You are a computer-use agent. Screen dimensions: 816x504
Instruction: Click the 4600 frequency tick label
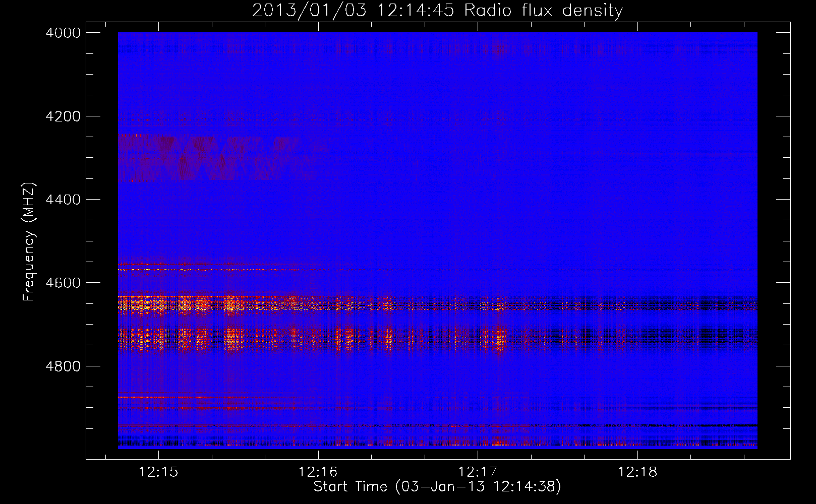point(63,283)
